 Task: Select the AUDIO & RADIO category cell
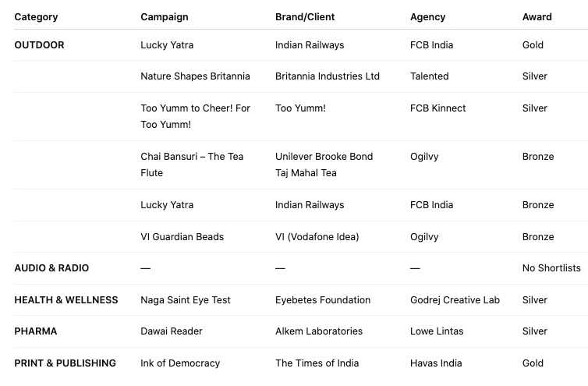click(x=51, y=268)
